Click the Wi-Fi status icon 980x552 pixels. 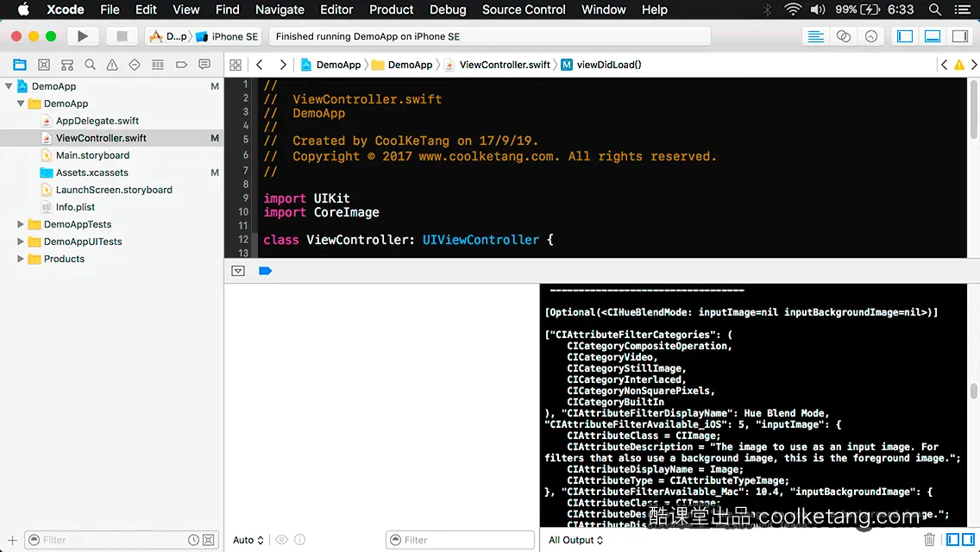point(793,9)
